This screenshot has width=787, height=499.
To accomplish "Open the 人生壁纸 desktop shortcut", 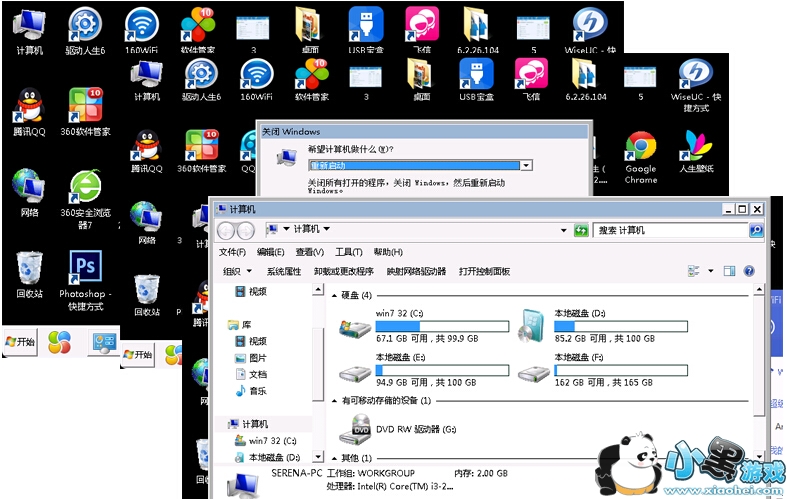I will [696, 147].
